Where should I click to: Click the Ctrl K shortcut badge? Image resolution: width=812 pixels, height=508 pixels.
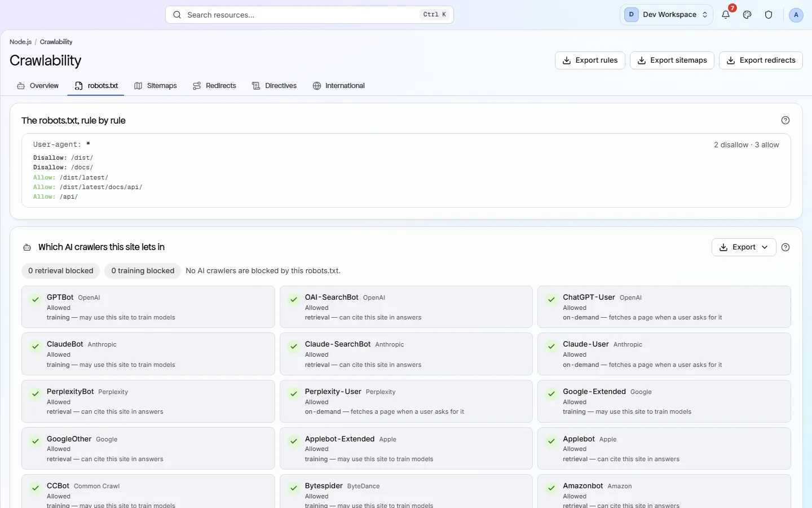pos(435,15)
